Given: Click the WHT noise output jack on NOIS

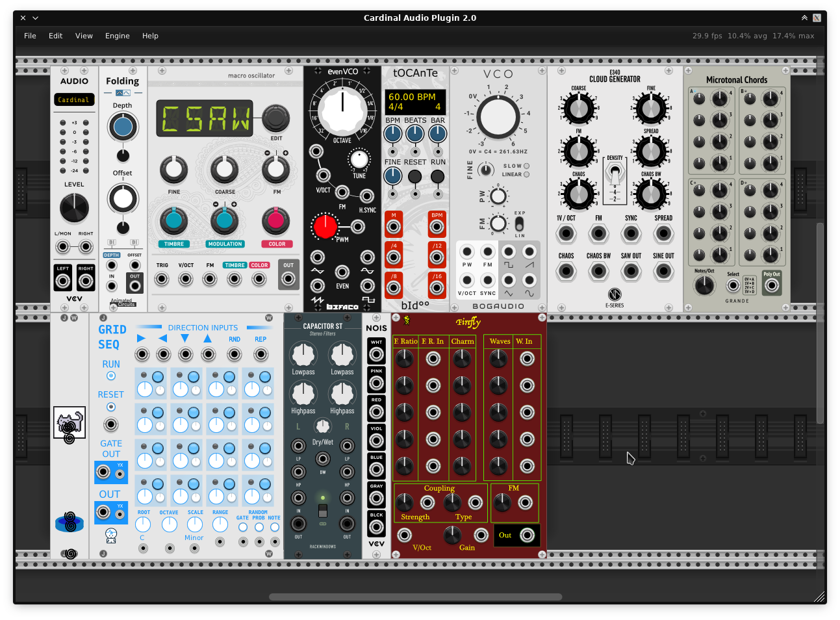Looking at the screenshot, I should point(376,354).
